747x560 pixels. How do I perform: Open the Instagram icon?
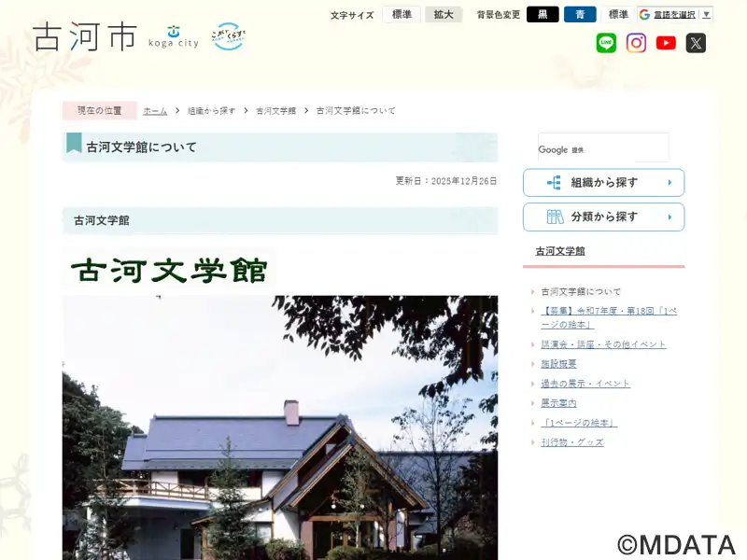tap(636, 43)
